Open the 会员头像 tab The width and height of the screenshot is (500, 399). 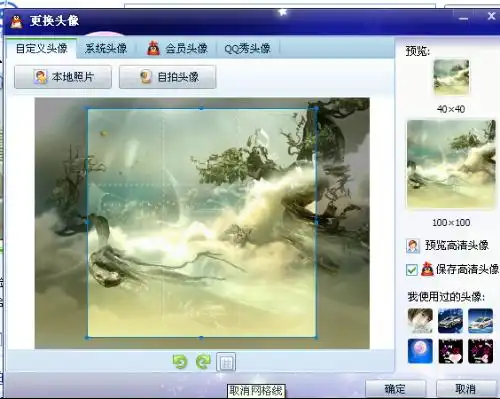177,49
